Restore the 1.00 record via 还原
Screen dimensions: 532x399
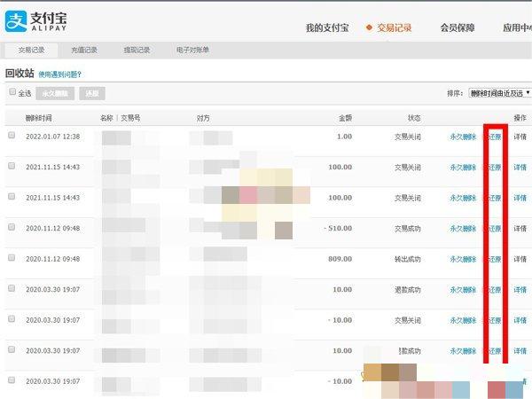495,137
